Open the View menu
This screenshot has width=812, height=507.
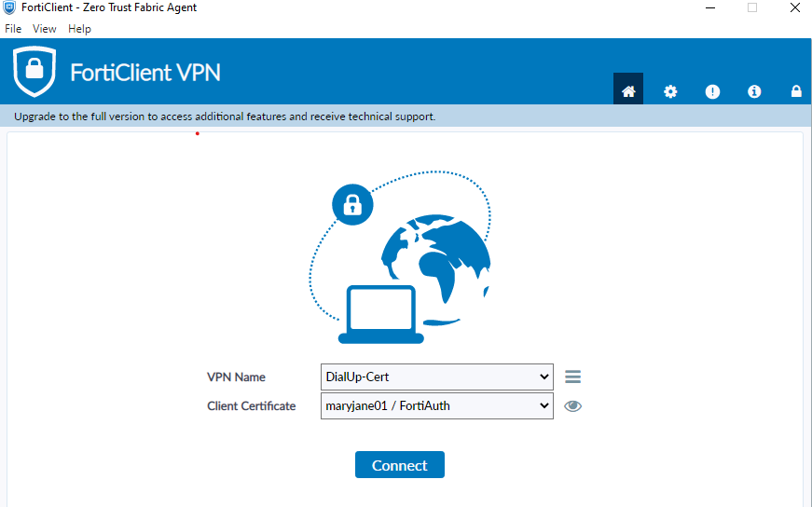pyautogui.click(x=45, y=29)
